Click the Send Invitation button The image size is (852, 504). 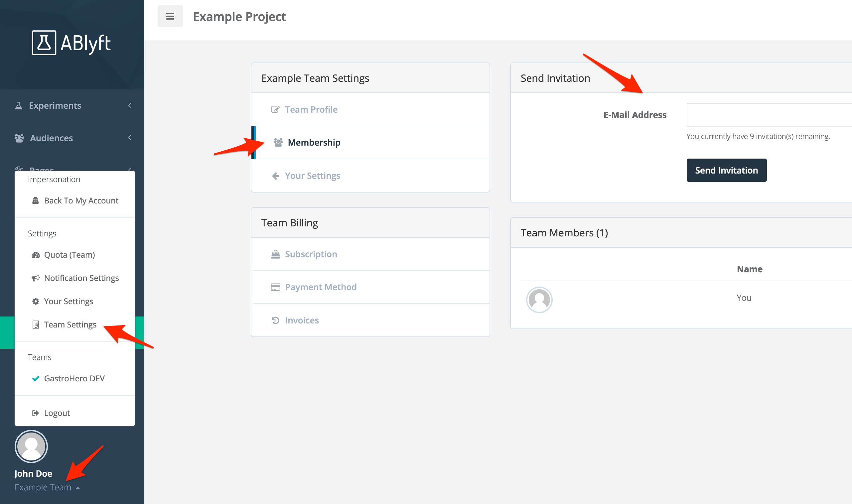pos(726,170)
